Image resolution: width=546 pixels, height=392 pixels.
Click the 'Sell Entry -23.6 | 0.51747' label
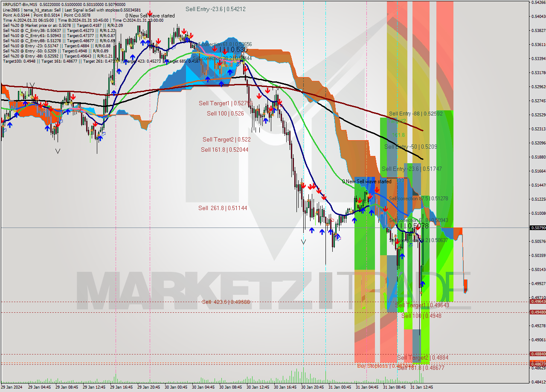(412, 169)
